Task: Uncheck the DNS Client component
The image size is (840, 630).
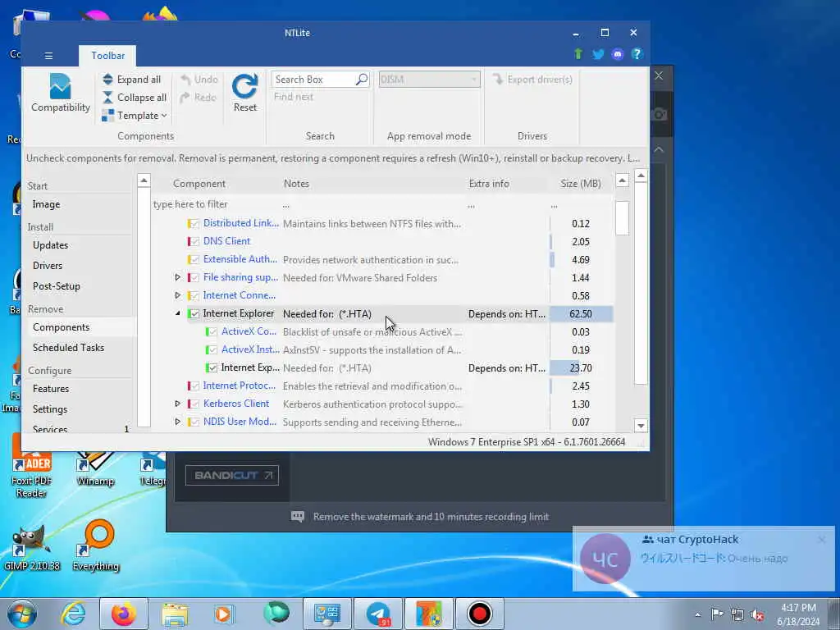Action: (194, 242)
